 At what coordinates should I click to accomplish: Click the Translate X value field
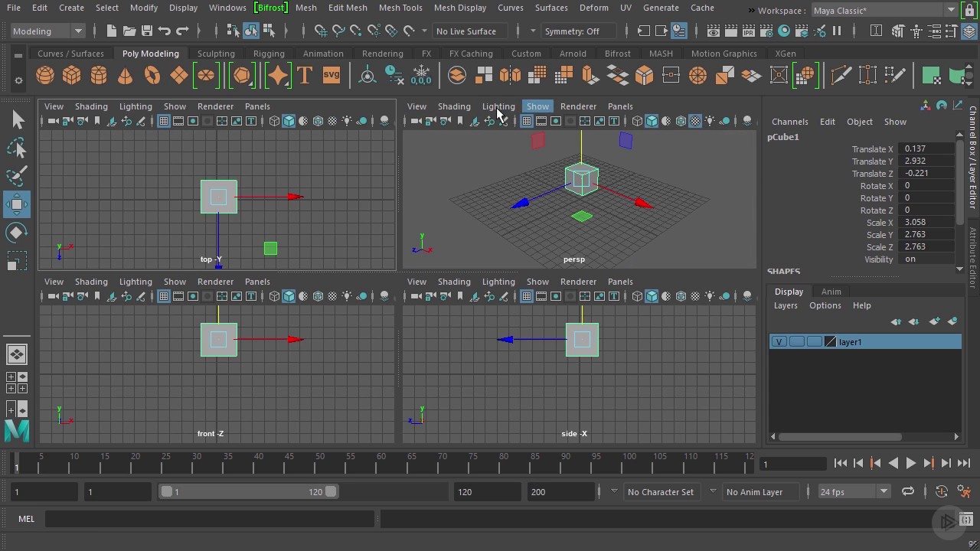coord(928,148)
